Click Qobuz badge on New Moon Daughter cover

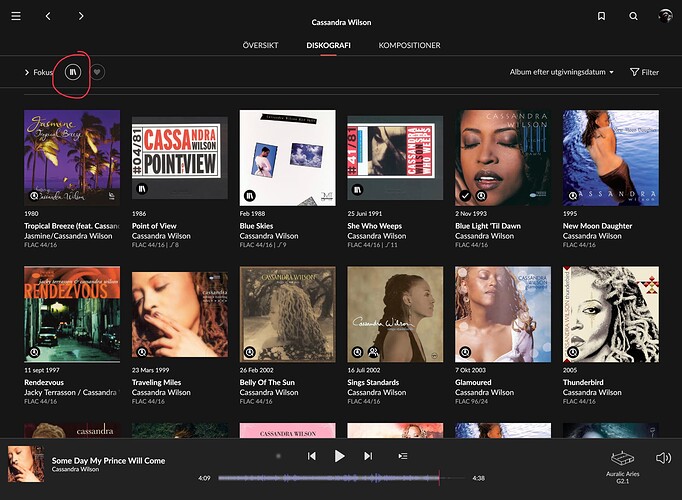(x=573, y=196)
